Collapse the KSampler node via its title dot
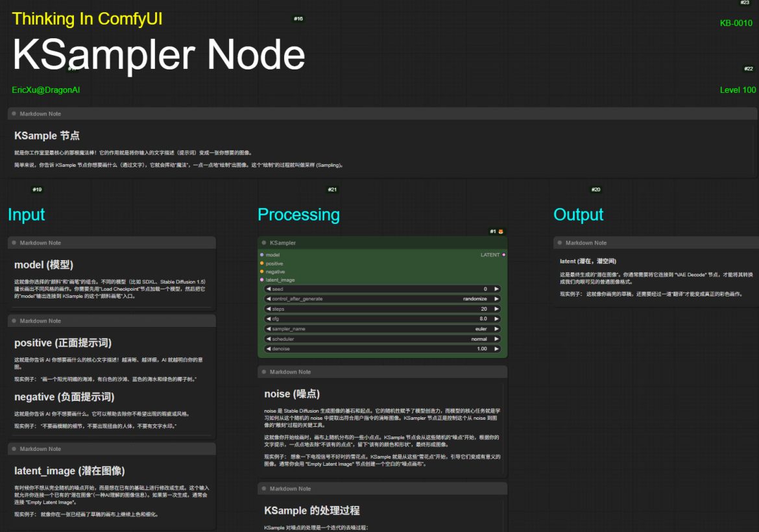Image resolution: width=759 pixels, height=532 pixels. (x=264, y=243)
